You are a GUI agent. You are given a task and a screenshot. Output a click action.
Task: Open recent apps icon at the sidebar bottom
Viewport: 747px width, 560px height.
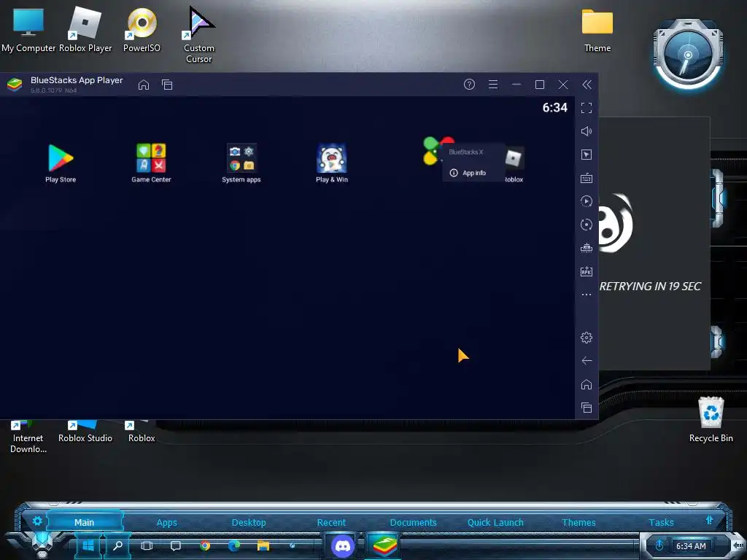click(x=587, y=408)
